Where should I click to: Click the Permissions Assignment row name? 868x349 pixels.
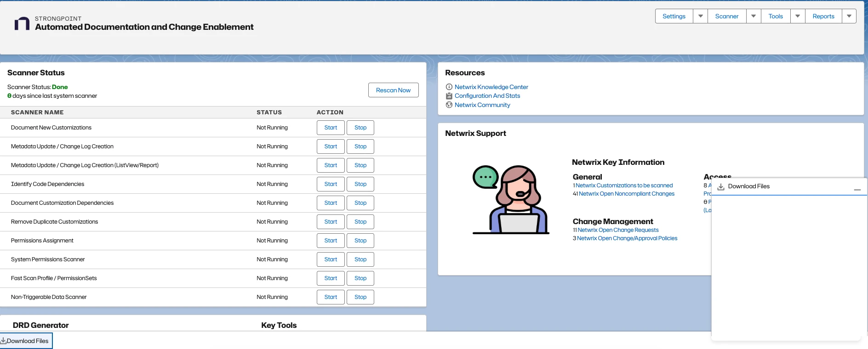tap(42, 241)
